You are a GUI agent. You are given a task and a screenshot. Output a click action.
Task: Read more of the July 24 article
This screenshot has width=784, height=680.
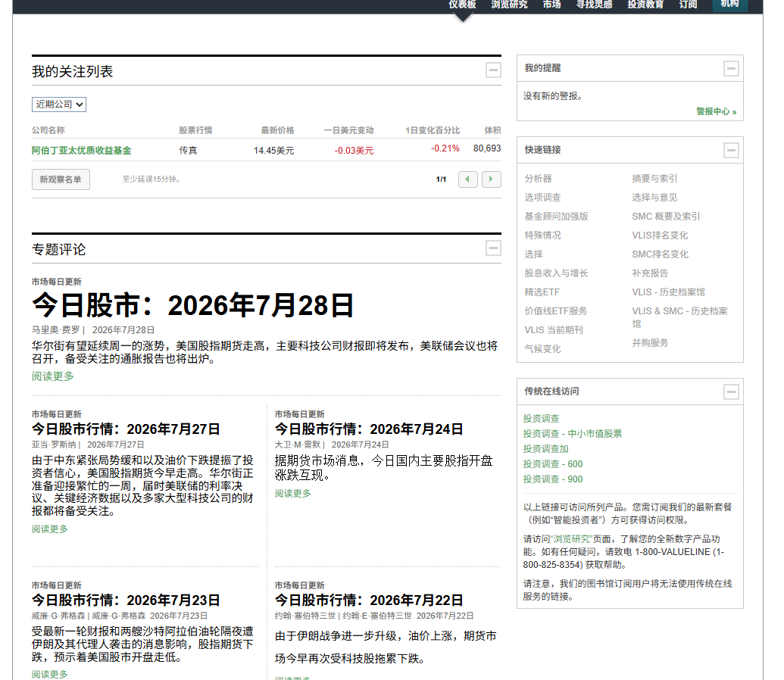click(292, 494)
